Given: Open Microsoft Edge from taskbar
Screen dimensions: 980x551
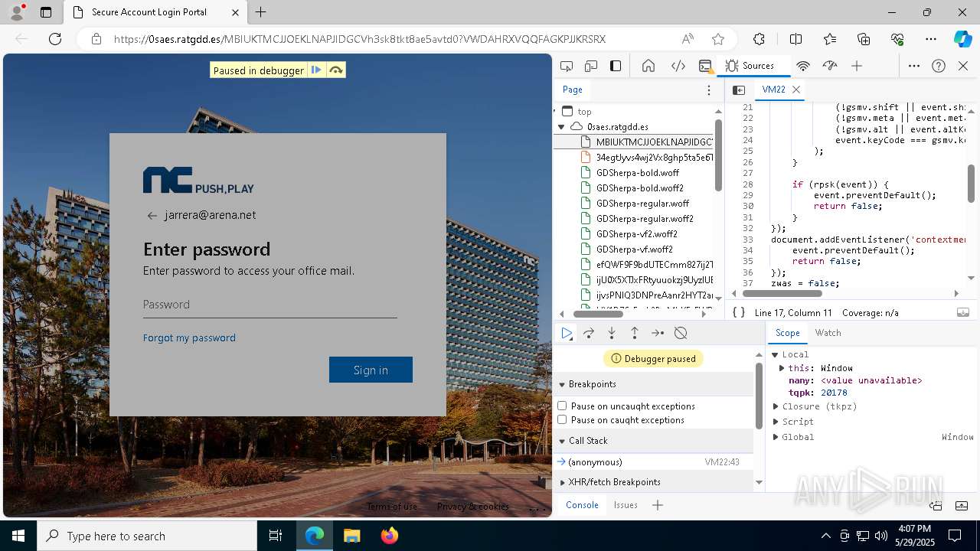Looking at the screenshot, I should [x=315, y=536].
